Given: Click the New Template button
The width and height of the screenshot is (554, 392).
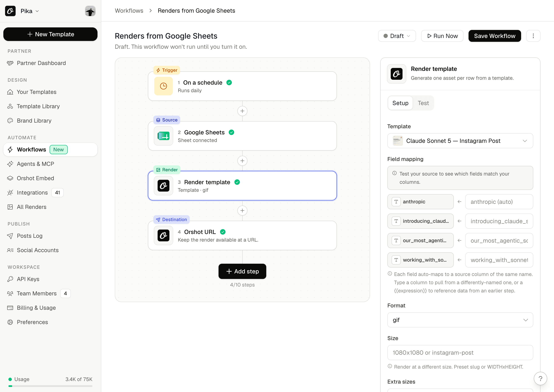Looking at the screenshot, I should 50,34.
